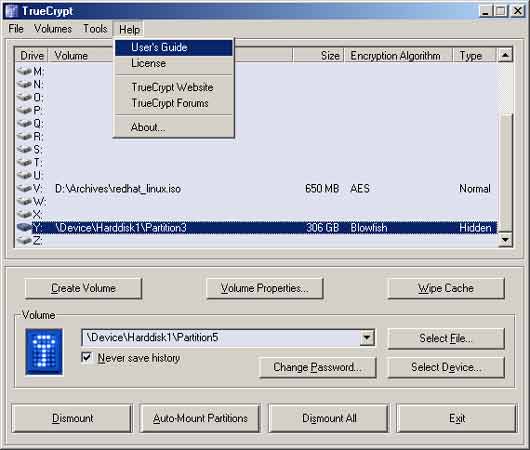Click the N: drive icon

pyautogui.click(x=24, y=84)
